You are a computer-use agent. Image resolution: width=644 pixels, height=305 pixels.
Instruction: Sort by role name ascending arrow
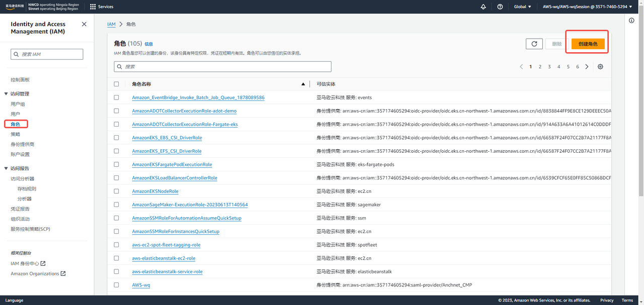[303, 84]
